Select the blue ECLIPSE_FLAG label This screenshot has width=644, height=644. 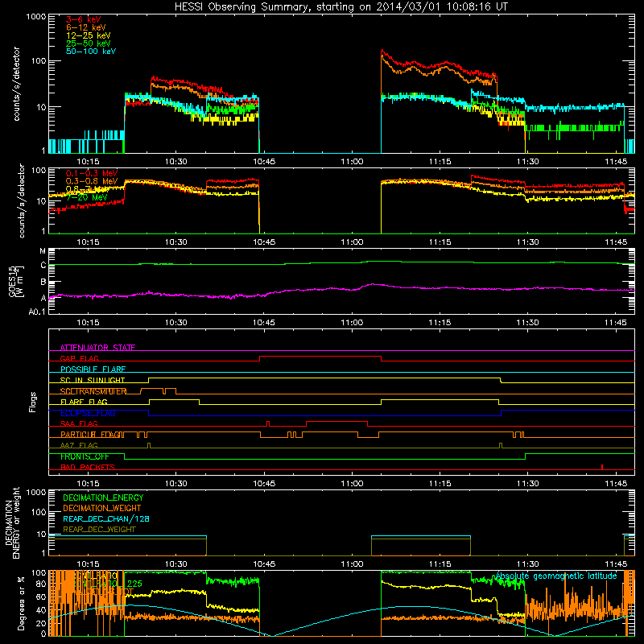click(88, 413)
